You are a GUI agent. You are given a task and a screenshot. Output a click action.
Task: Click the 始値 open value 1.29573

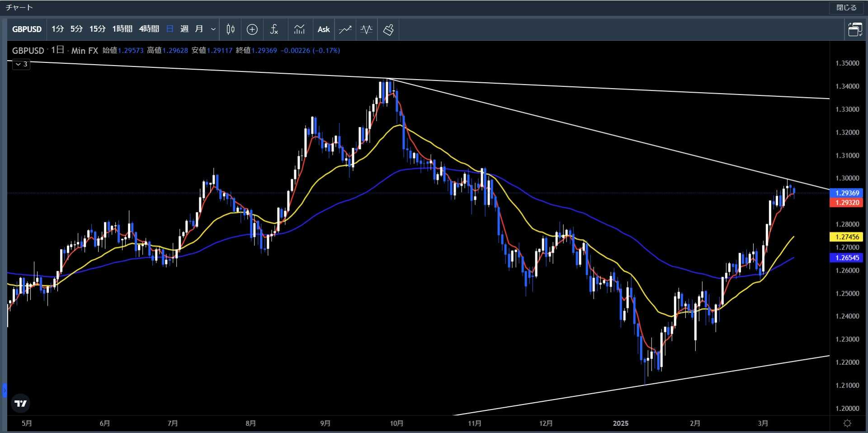click(131, 51)
